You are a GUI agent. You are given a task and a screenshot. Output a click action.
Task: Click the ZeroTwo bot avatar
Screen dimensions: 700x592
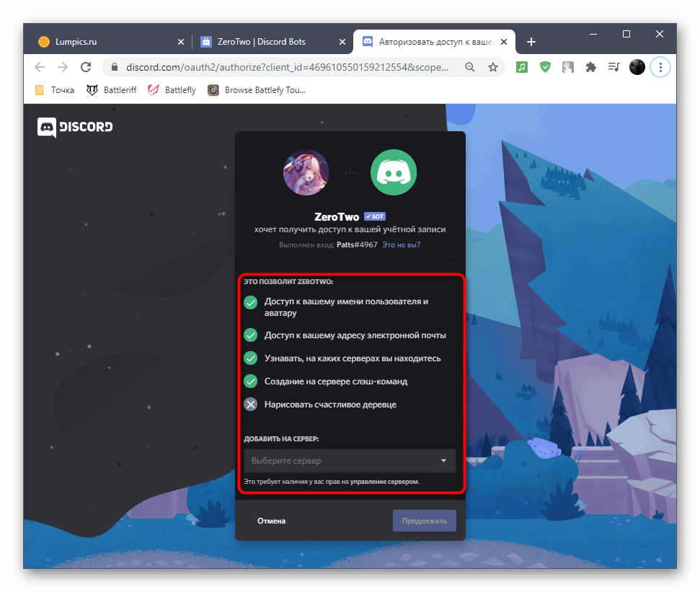[x=306, y=172]
